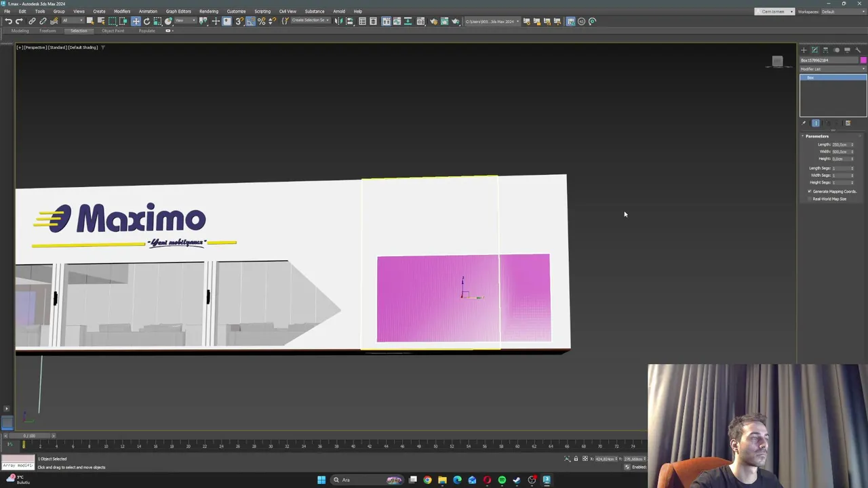Viewport: 868px width, 488px height.
Task: Select the Box entry in modifier stack
Action: click(x=833, y=78)
